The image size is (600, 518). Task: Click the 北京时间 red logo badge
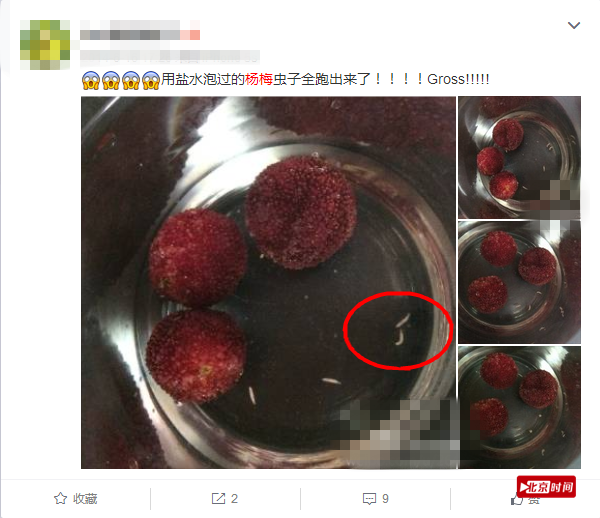[x=546, y=487]
